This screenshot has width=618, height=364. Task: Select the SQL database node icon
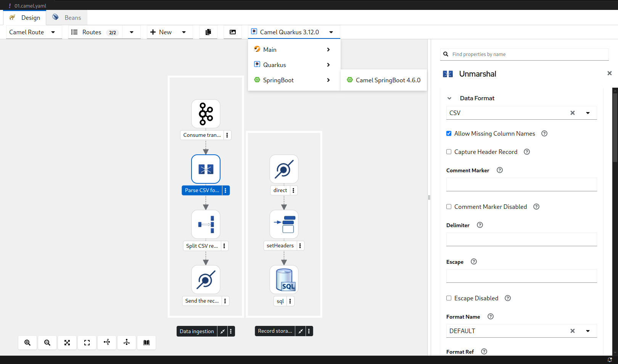(x=284, y=280)
